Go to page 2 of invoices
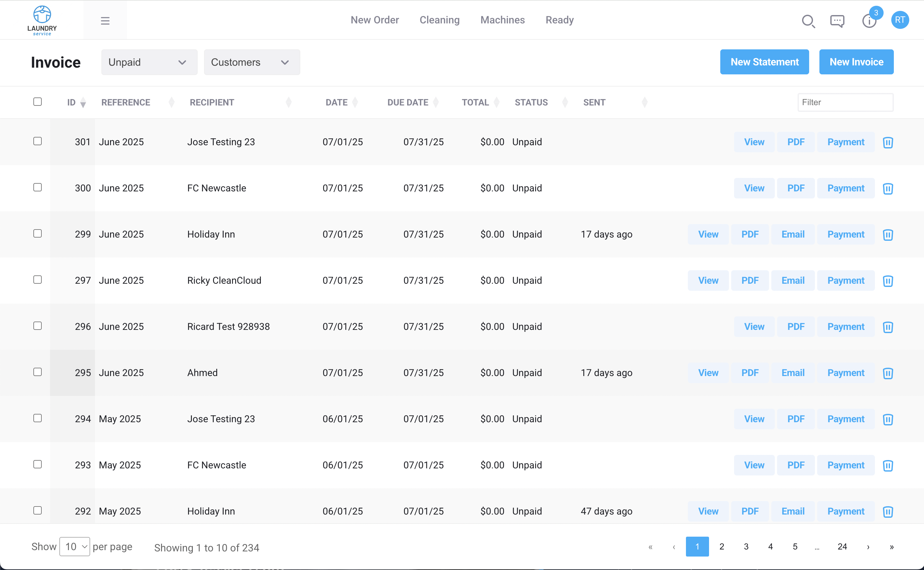Screen dimensions: 924x570 pos(722,546)
